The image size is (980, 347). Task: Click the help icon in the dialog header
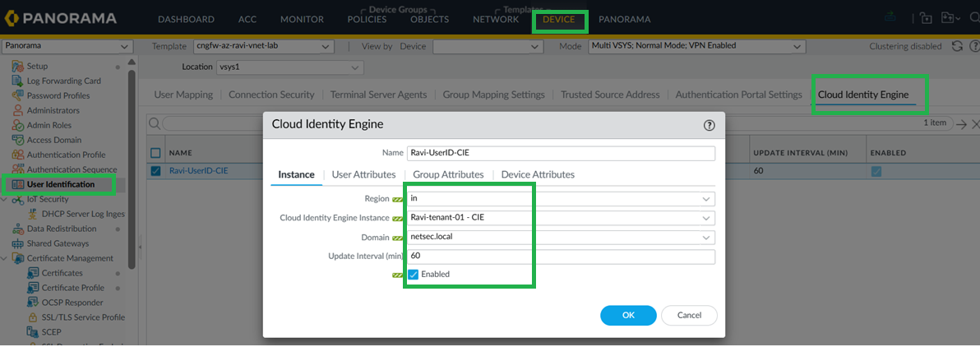pyautogui.click(x=710, y=125)
